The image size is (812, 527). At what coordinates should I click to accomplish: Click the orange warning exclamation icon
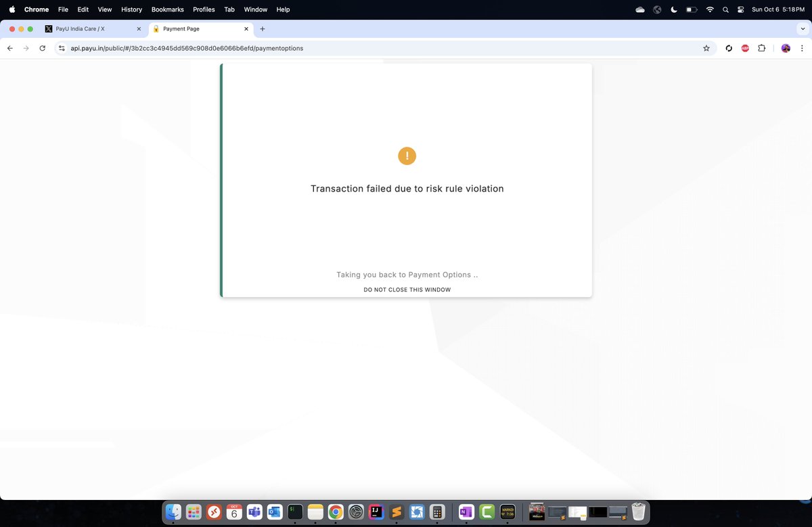[407, 156]
